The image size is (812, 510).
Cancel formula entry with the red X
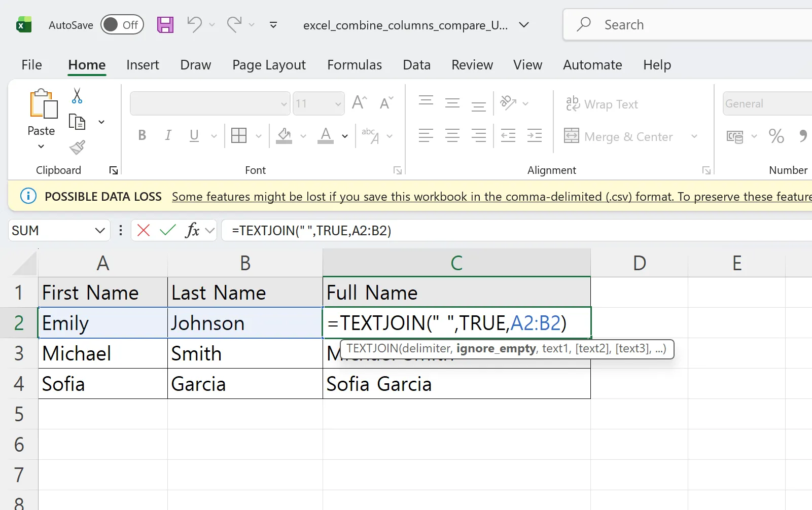tap(144, 230)
